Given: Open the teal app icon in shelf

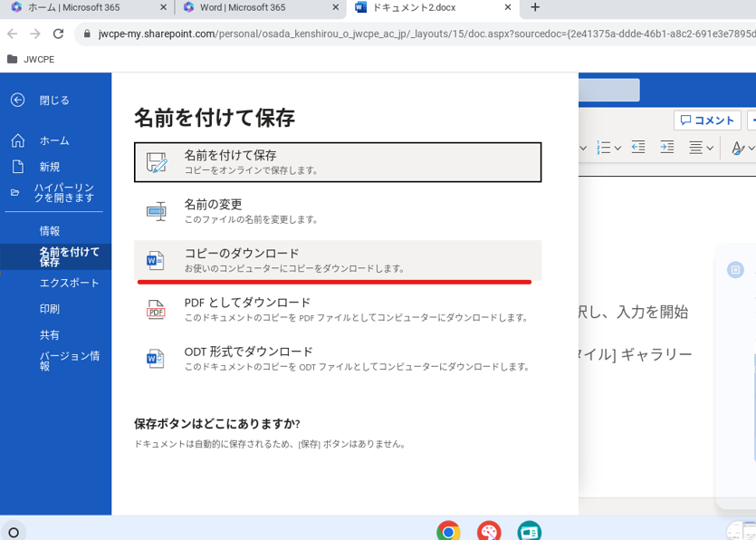Looking at the screenshot, I should tap(530, 531).
